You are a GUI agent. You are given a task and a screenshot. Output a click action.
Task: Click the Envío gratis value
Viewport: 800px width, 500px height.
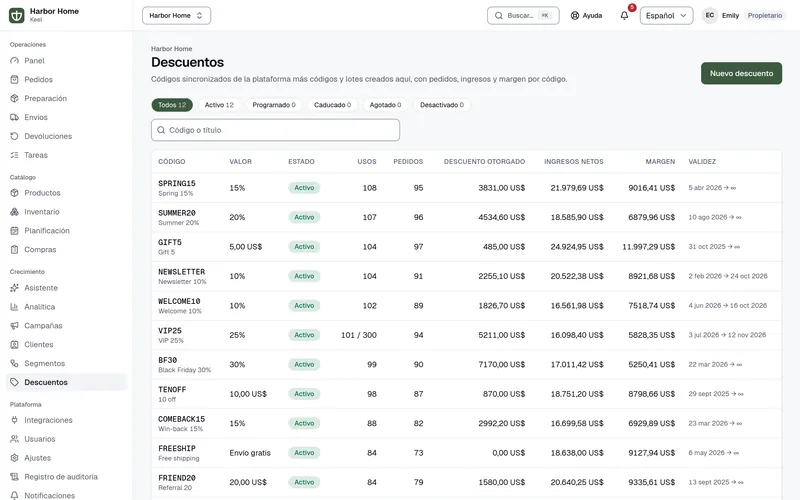[250, 453]
